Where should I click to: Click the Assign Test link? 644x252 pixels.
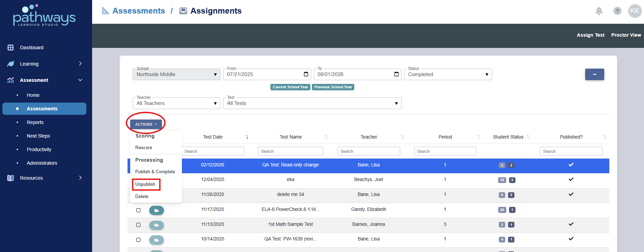coord(591,35)
